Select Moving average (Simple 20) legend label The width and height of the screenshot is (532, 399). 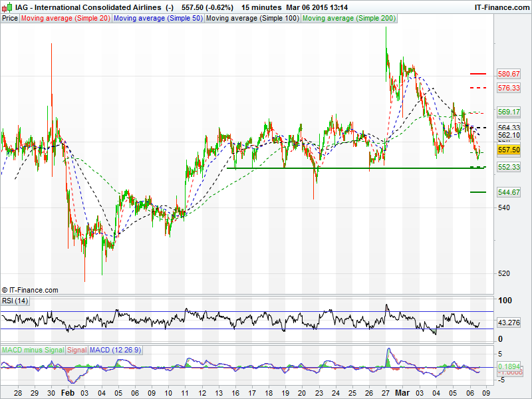click(65, 19)
